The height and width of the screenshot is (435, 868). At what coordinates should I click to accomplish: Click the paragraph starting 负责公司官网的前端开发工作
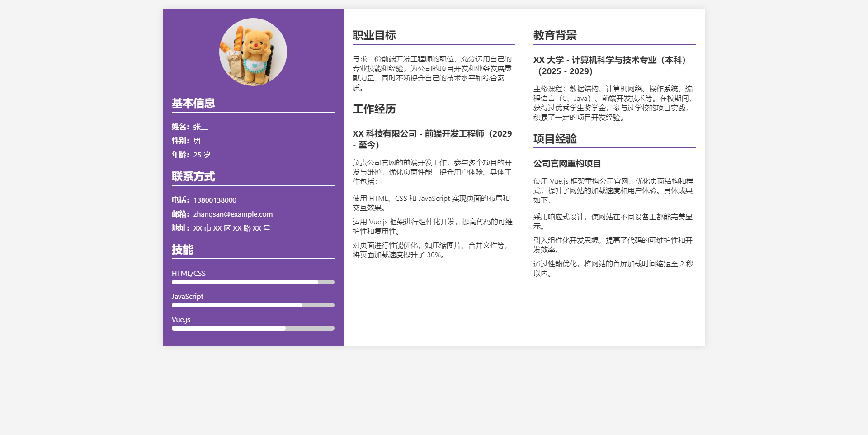[x=433, y=172]
